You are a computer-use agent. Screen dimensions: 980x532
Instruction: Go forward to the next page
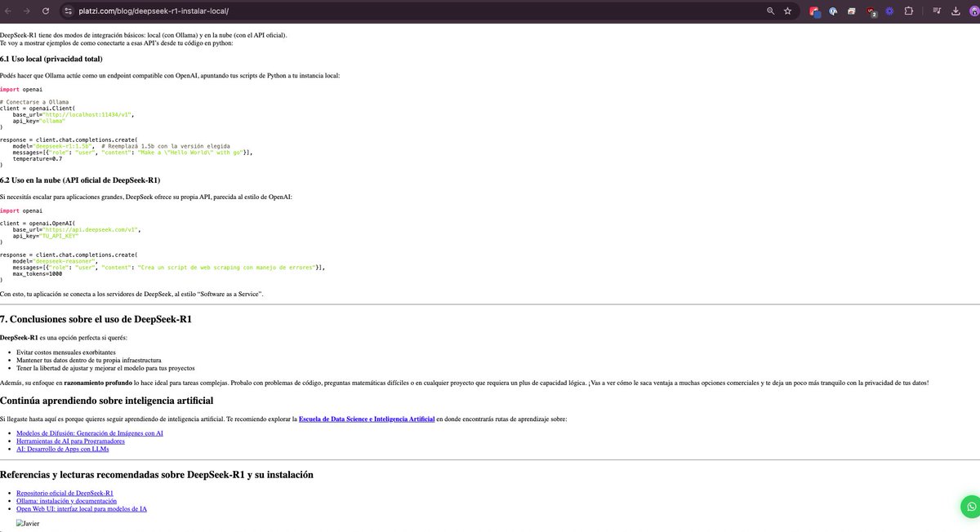[27, 11]
